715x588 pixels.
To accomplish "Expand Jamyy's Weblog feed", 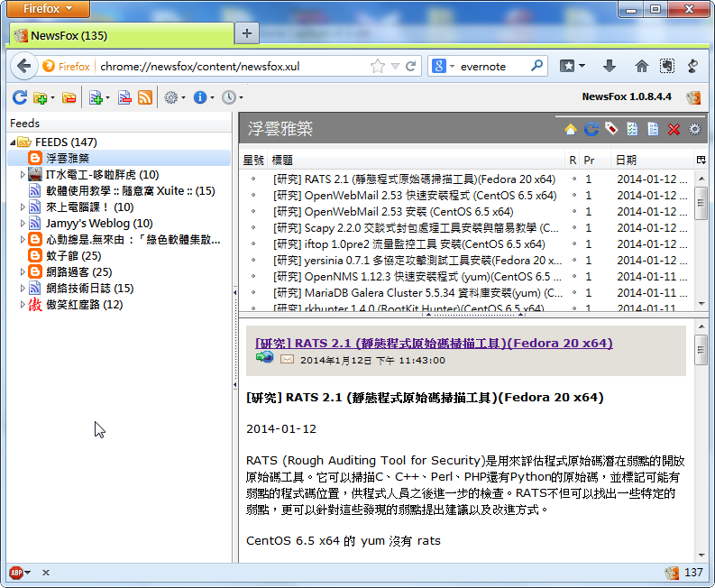I will (x=22, y=224).
